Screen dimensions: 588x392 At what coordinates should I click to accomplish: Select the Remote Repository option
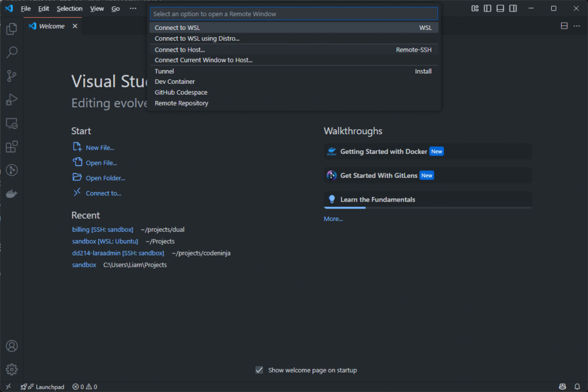(293, 103)
